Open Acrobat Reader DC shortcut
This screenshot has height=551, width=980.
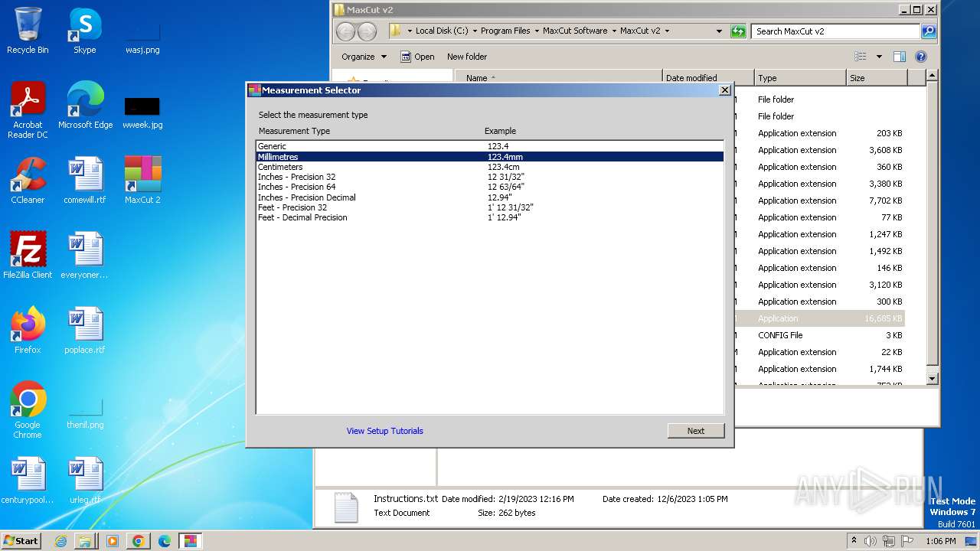point(28,110)
